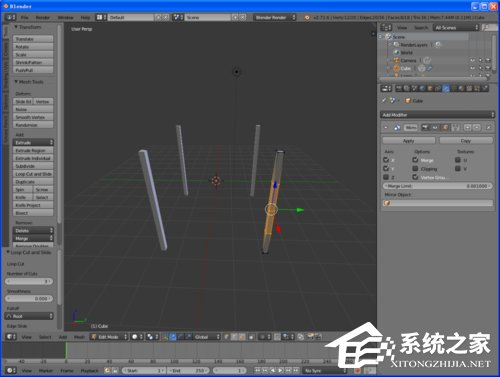Toggle modifier edit mode display icon
Image resolution: width=500 pixels, height=377 pixels.
[445, 127]
